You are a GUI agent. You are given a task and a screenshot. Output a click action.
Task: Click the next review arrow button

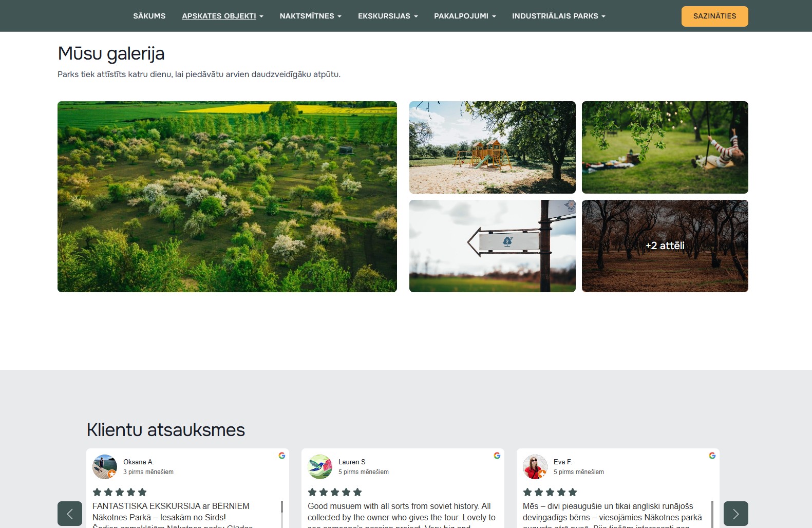735,513
